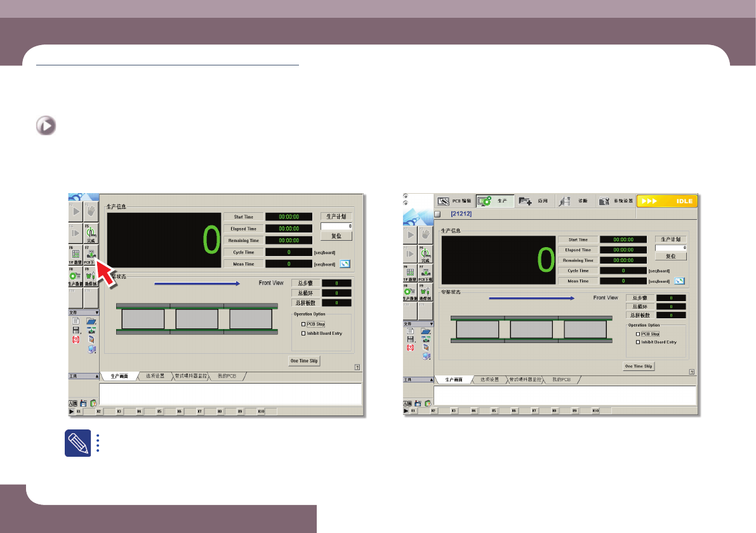Screen dimensions: 756x533
Task: Expand the 工具 panel arrow in right screenshot
Action: tap(432, 380)
